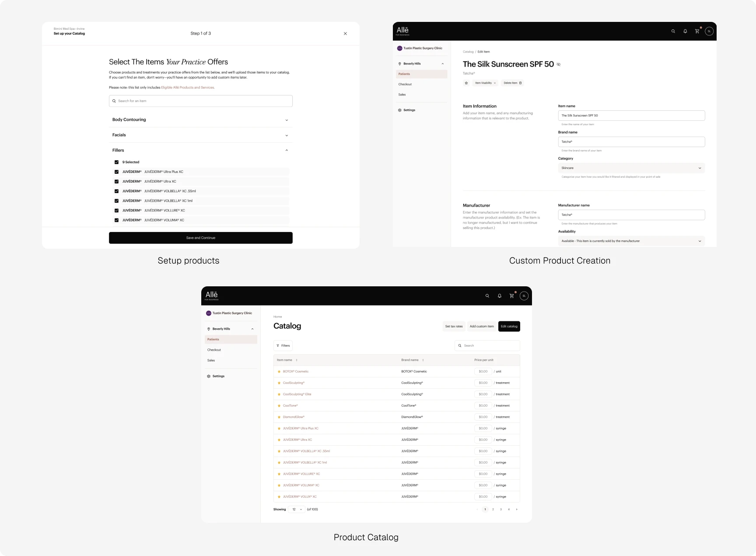Open notifications bell in the Catalog page header
The image size is (756, 556).
[499, 296]
